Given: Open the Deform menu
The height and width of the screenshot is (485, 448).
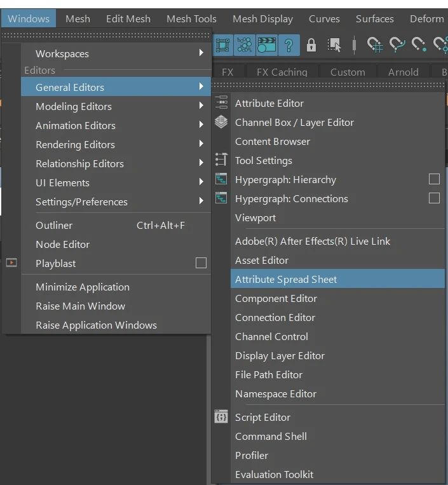Looking at the screenshot, I should 426,18.
